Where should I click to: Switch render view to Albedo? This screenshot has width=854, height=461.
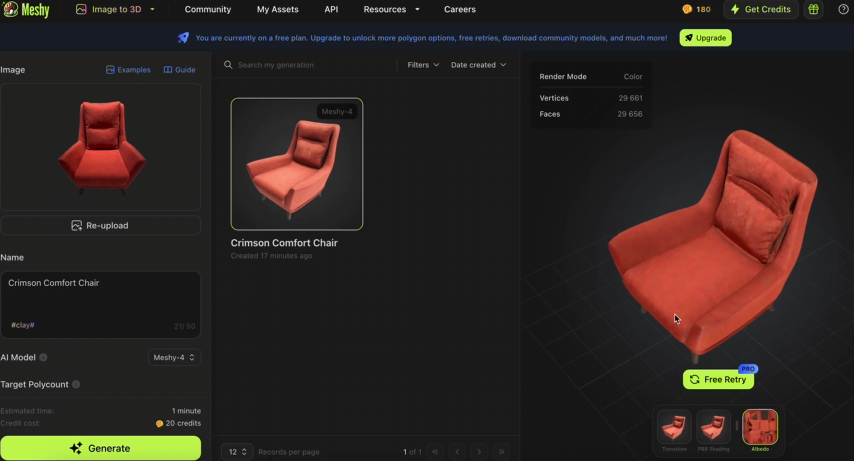(760, 427)
